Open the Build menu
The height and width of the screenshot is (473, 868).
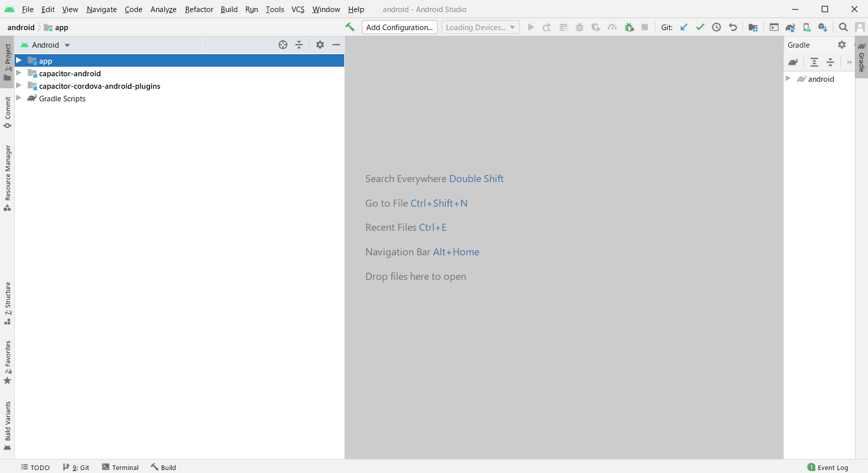(229, 9)
